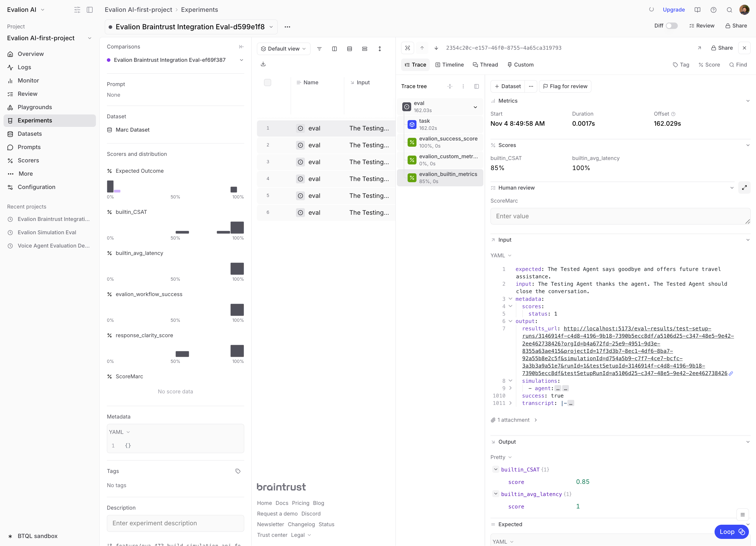Screen dimensions: 756x546
Task: Open the floating list menu icon
Action: click(x=742, y=515)
